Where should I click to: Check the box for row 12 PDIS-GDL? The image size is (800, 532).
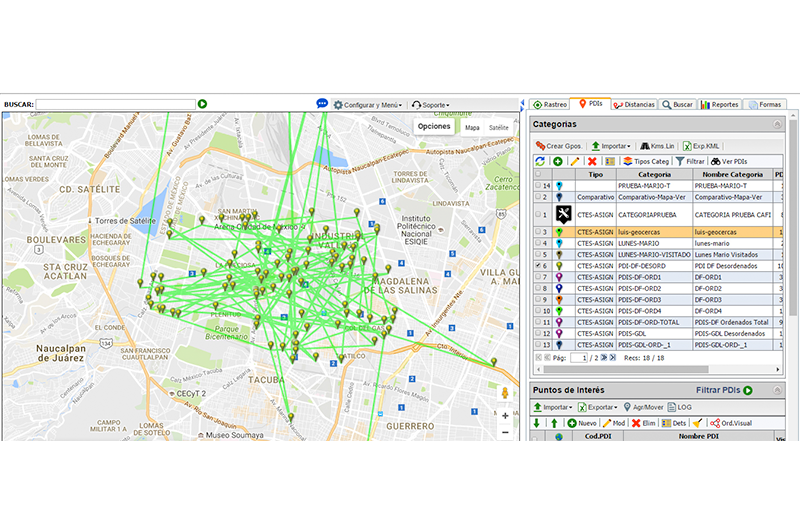tap(538, 333)
